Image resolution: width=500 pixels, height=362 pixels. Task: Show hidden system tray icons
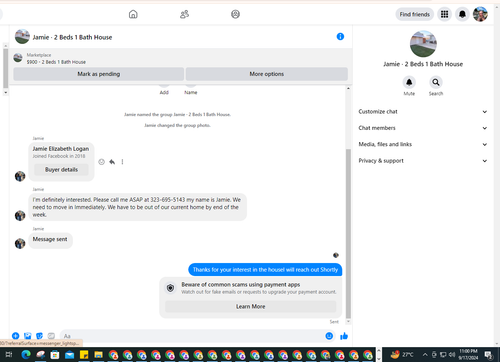pyautogui.click(x=425, y=354)
